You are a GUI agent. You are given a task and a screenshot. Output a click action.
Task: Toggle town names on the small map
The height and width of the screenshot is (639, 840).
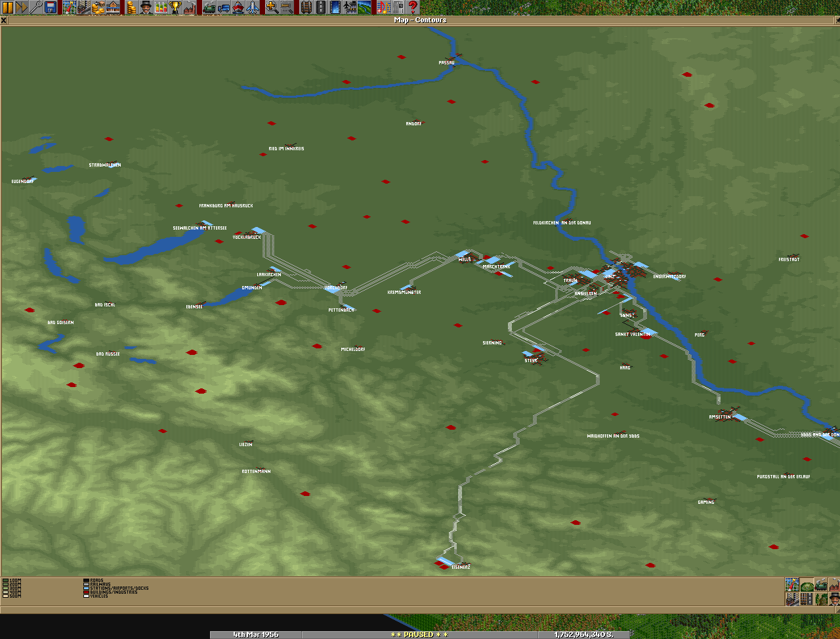792,599
